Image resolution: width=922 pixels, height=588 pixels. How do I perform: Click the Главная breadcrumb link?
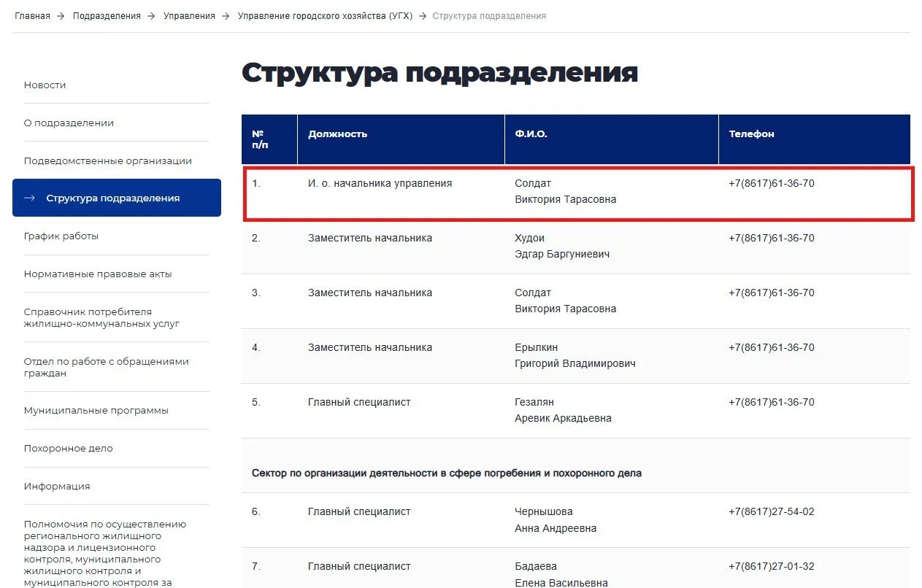[x=32, y=16]
